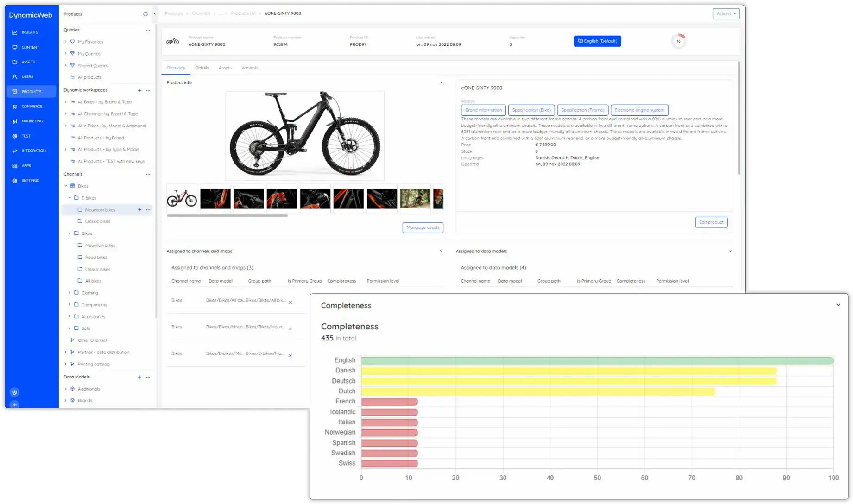Click the refresh icon in Products panel
This screenshot has height=504, width=853.
point(145,14)
